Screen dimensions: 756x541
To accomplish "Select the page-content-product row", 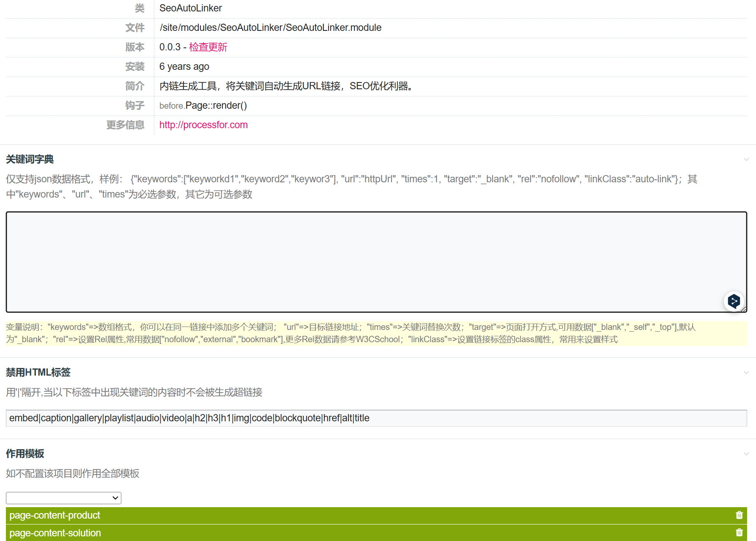I will click(x=376, y=515).
